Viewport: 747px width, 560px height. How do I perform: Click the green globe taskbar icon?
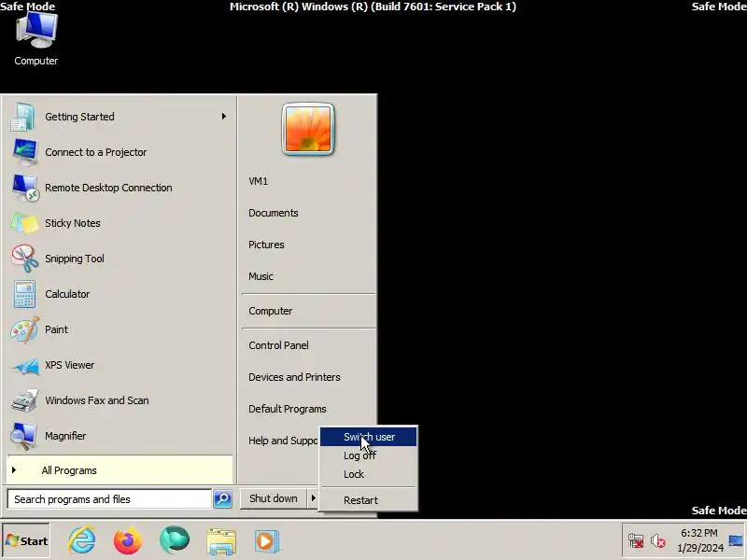(175, 540)
